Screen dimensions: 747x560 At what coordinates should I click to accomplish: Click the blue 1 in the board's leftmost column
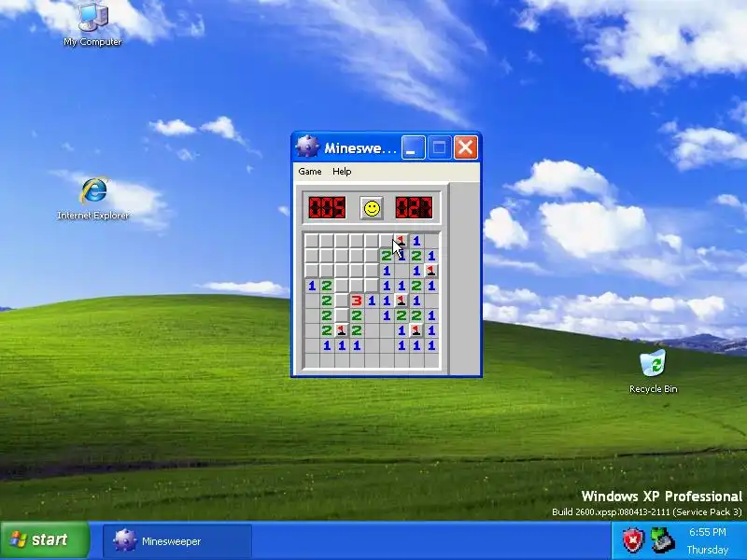[312, 286]
